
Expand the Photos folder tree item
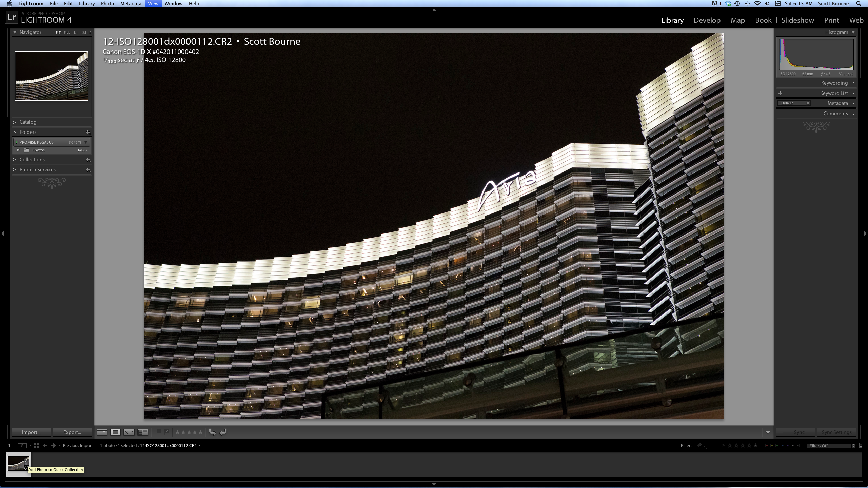click(19, 150)
